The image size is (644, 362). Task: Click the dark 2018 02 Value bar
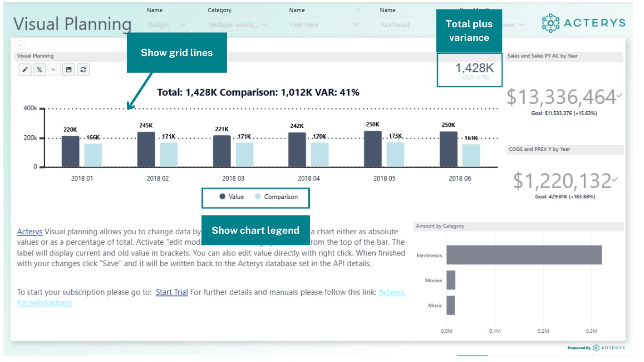click(x=146, y=149)
